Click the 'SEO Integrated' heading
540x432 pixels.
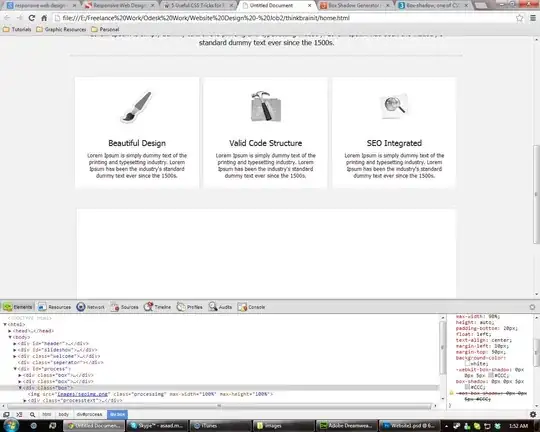coord(394,143)
